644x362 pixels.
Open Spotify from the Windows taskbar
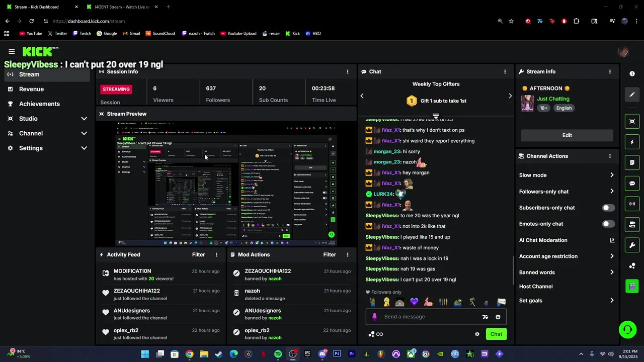[x=278, y=354]
